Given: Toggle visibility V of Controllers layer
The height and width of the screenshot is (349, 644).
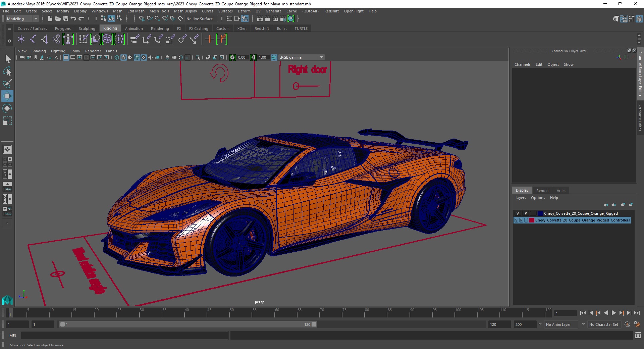Looking at the screenshot, I should [x=517, y=220].
